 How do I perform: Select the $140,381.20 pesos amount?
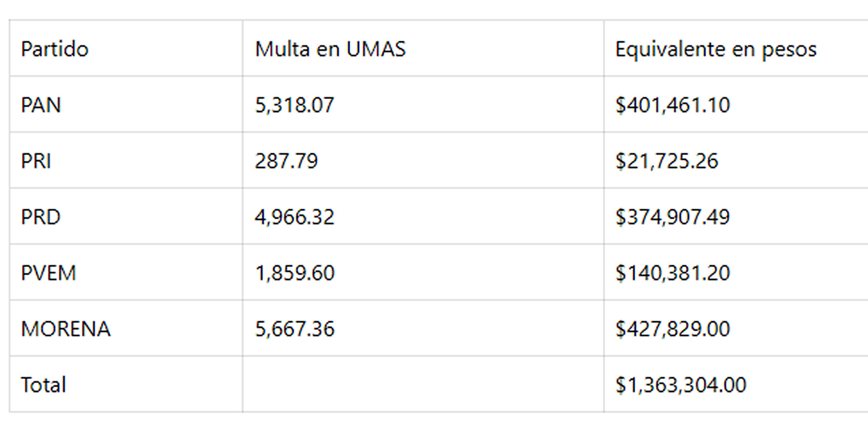(673, 273)
